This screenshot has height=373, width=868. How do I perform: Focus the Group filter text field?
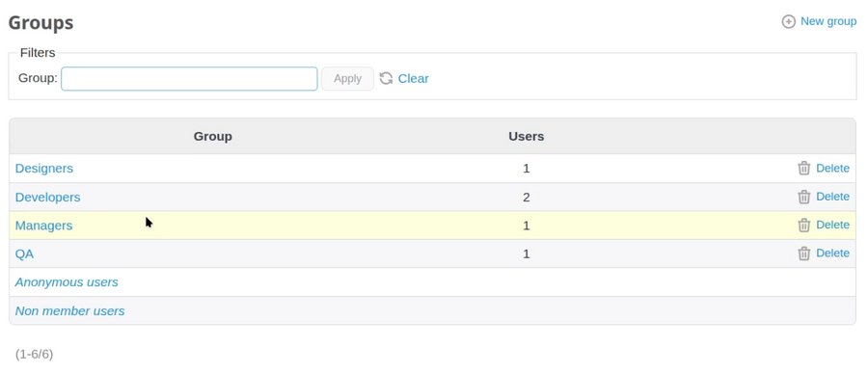click(x=189, y=79)
